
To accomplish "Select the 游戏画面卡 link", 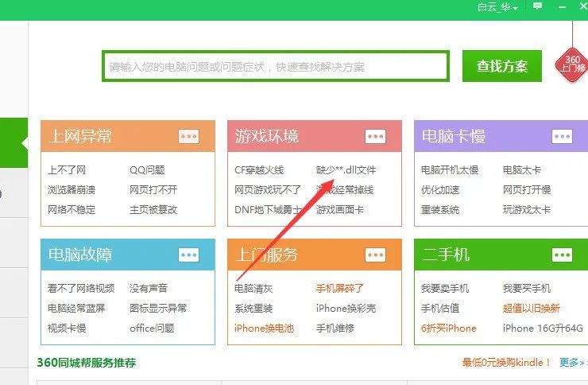I will point(340,210).
